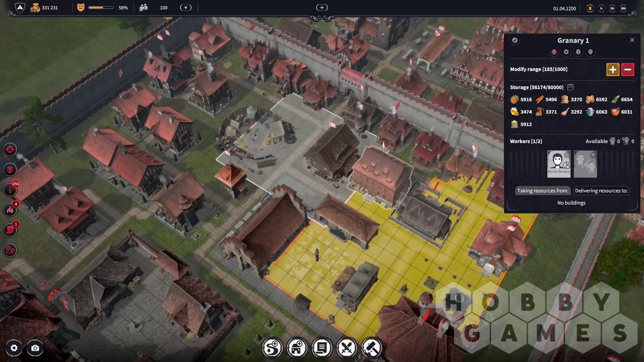Viewport: 644px width, 362px height.
Task: Click the kingdom shield emblem icon
Action: 20,8
